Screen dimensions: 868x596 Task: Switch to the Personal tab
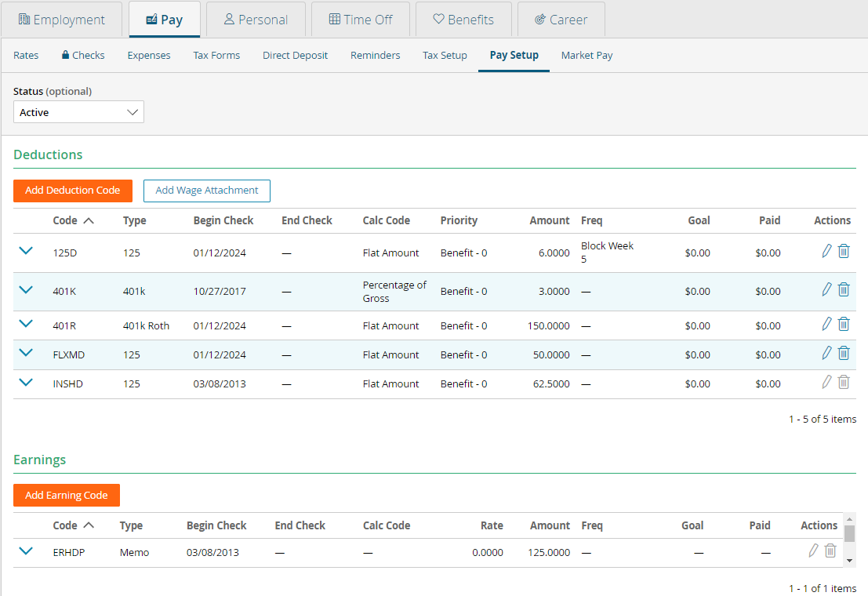(x=256, y=20)
